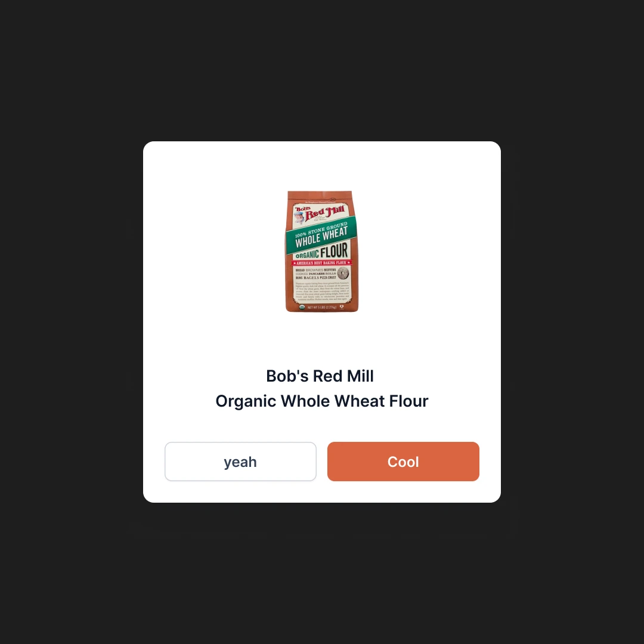Click the millstone illustration on the bag
The image size is (644, 644).
coord(343,274)
